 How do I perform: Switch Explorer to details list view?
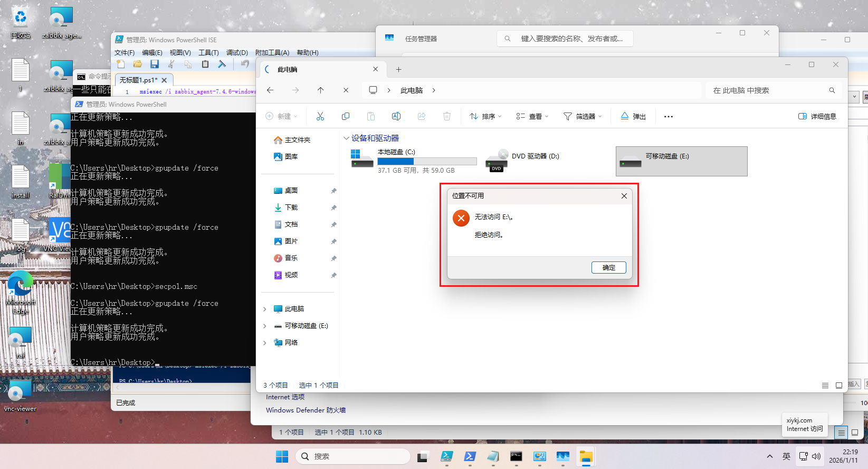pyautogui.click(x=825, y=386)
